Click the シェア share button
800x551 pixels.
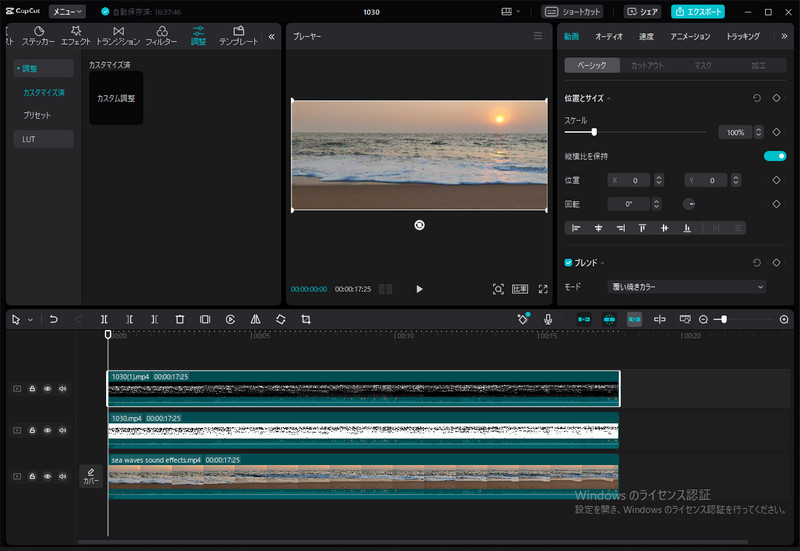tap(642, 11)
